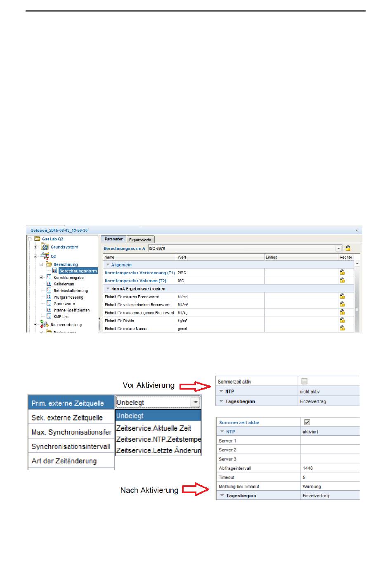Click the Timeout value 5

[x=330, y=477]
